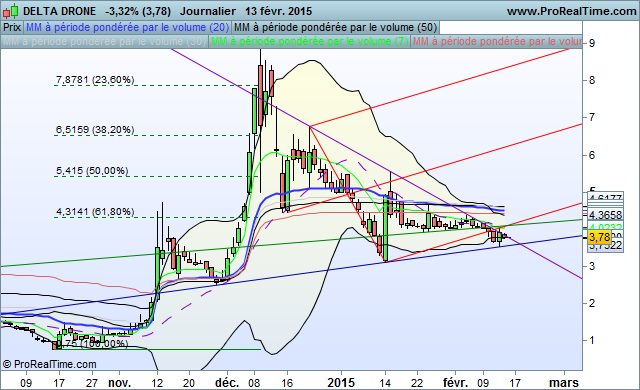Click the déc. marker on the time axis
This screenshot has height=390, width=640.
point(227,383)
